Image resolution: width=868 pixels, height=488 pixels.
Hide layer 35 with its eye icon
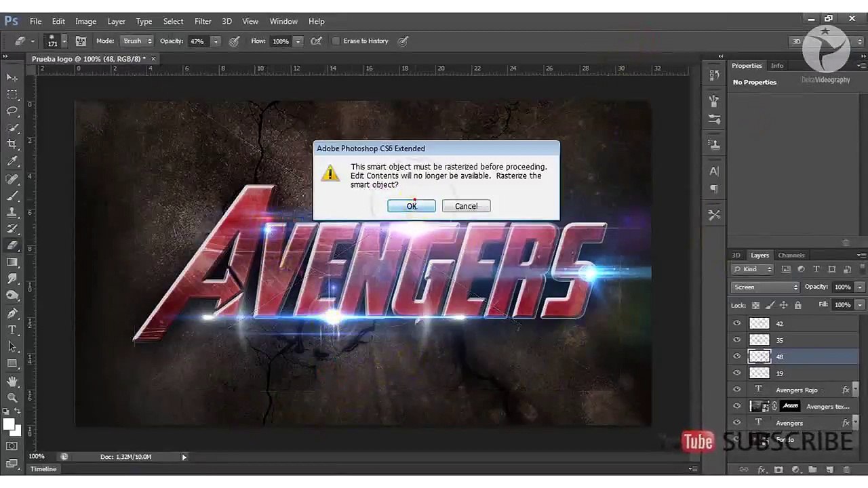pyautogui.click(x=737, y=340)
